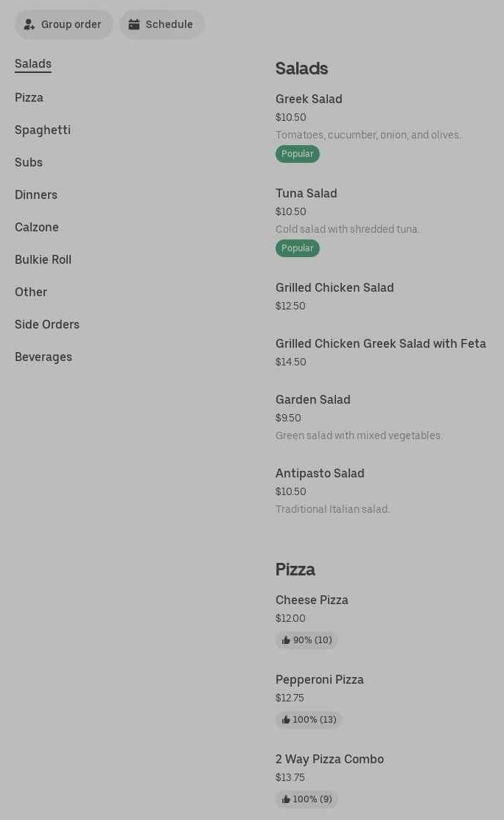
Task: Open the Garden Salad item
Action: click(x=313, y=400)
